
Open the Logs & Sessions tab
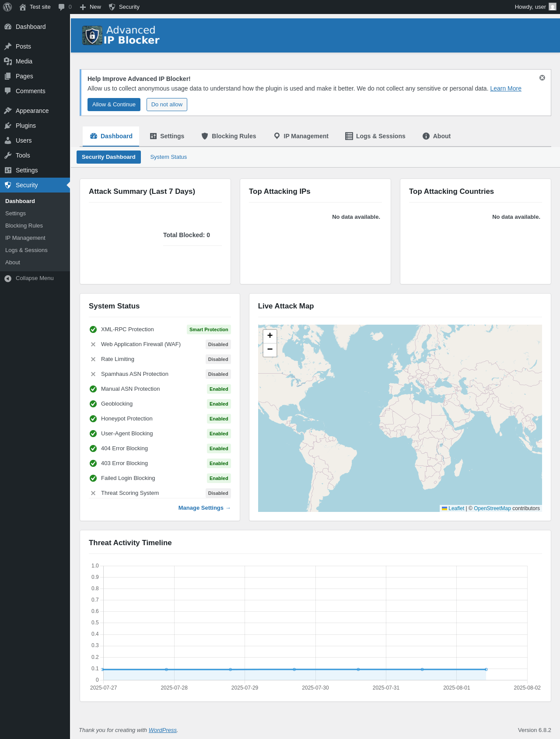[375, 136]
